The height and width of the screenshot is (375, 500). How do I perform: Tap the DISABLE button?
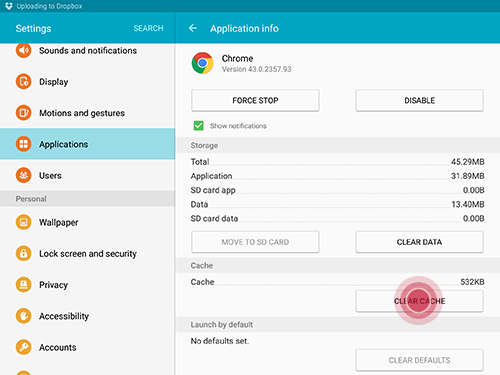pyautogui.click(x=419, y=100)
